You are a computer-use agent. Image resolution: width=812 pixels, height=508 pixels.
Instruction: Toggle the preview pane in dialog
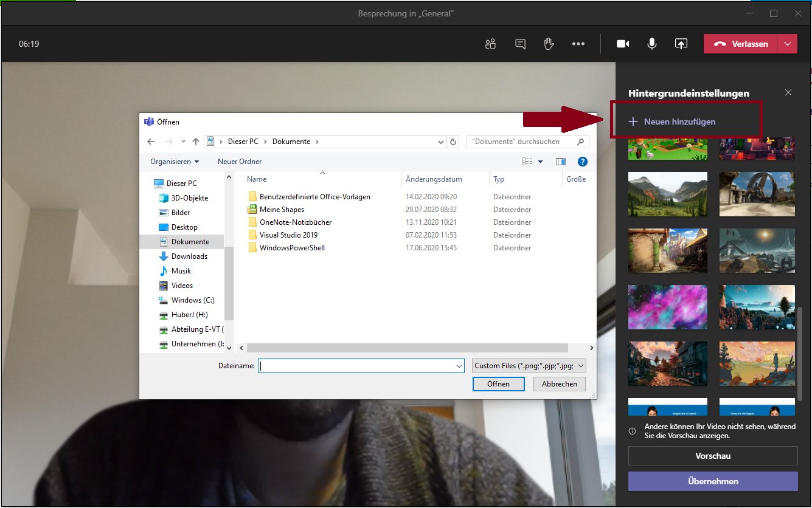[560, 162]
